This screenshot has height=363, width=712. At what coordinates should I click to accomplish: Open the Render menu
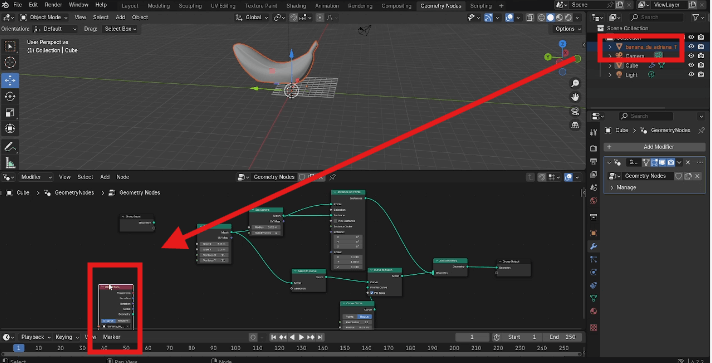coord(53,5)
